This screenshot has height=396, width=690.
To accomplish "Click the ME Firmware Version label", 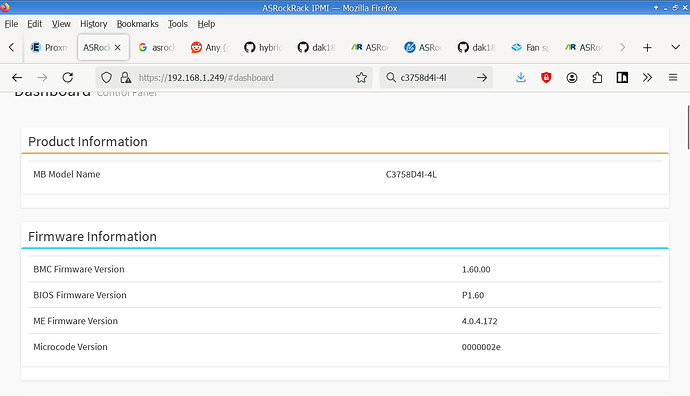I will pos(75,321).
